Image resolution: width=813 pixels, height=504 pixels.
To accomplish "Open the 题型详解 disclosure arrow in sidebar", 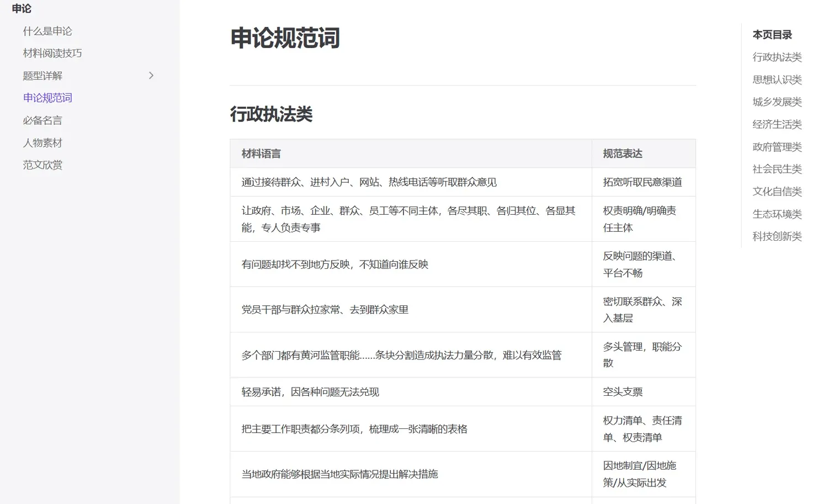I will [x=151, y=76].
